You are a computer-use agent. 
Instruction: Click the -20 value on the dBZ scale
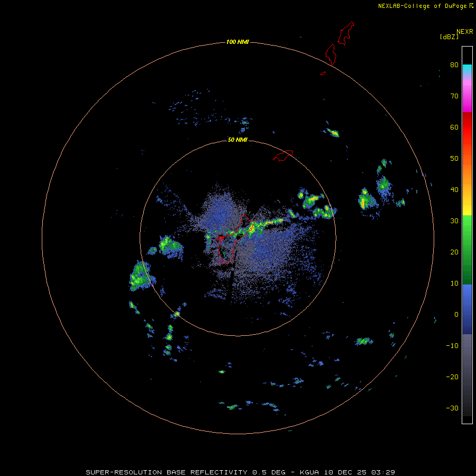452,377
